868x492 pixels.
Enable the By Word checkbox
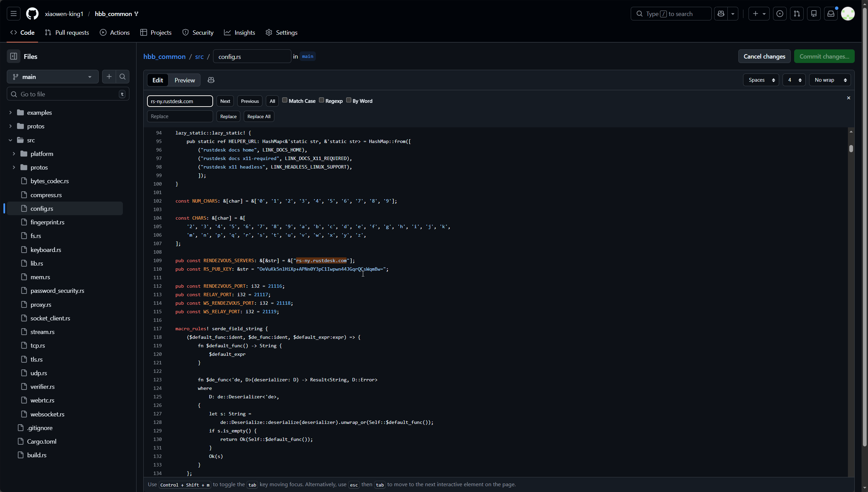[x=349, y=100]
